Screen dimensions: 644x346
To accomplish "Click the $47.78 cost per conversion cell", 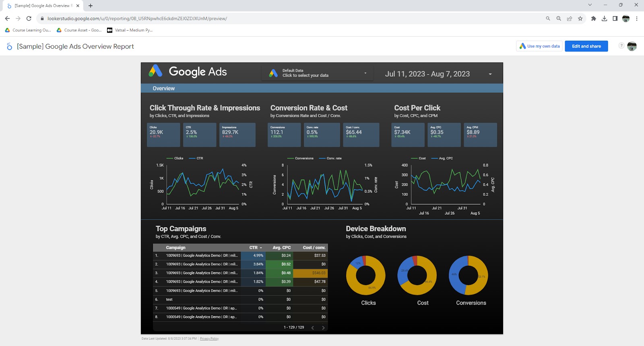I will click(x=310, y=282).
